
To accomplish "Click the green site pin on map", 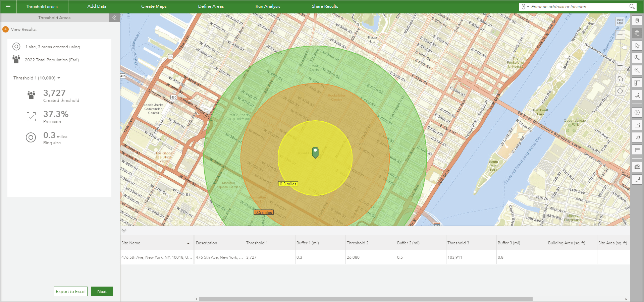I will pyautogui.click(x=315, y=153).
